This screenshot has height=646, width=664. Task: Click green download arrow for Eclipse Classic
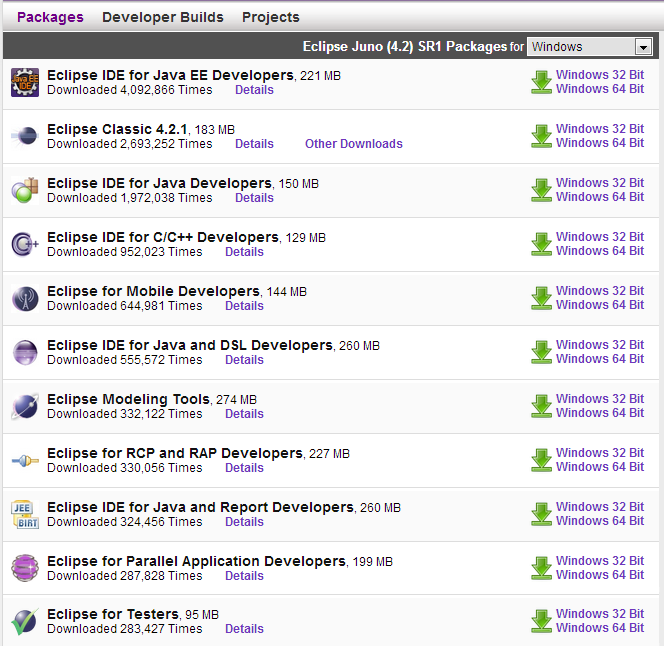(x=541, y=136)
